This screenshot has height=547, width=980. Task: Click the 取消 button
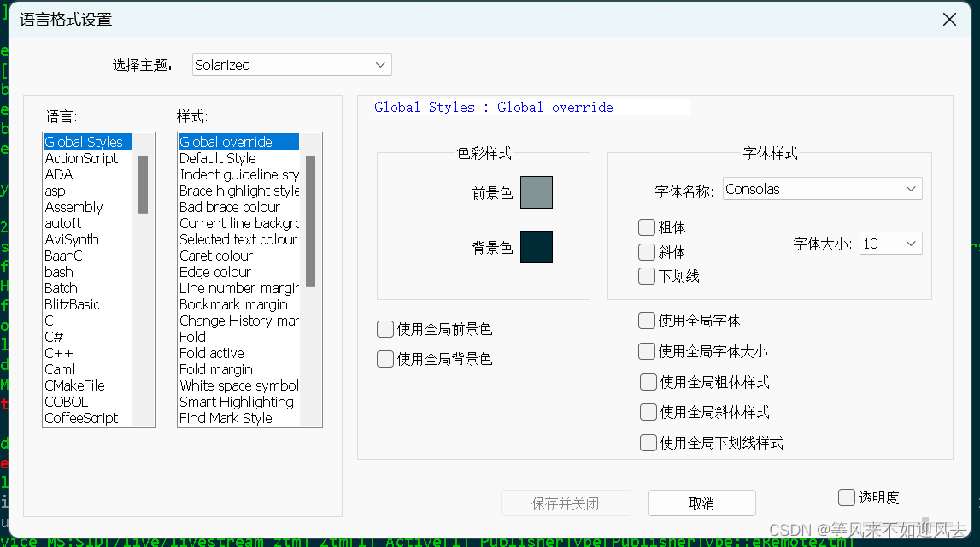[701, 503]
